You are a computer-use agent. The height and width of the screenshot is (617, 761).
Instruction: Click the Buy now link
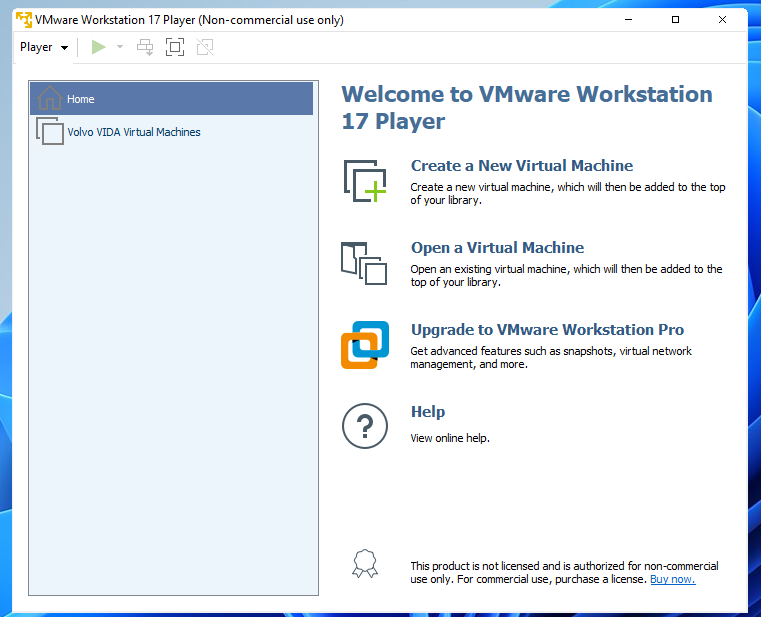[x=673, y=579]
